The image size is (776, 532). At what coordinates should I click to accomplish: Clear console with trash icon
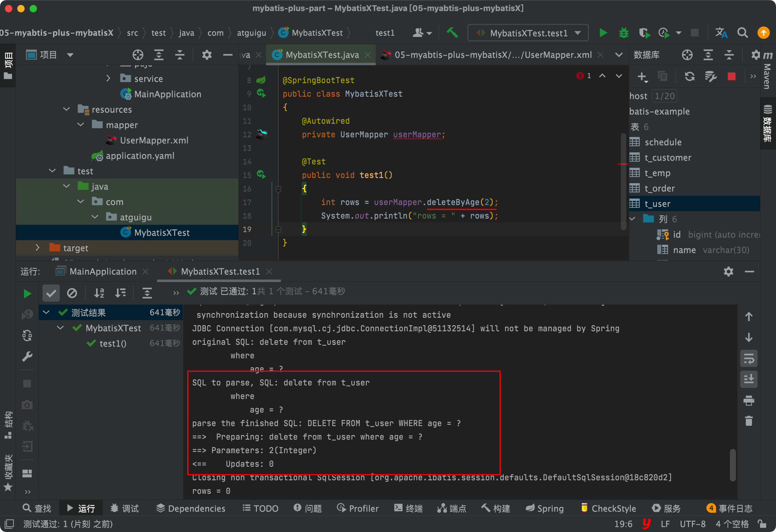click(x=748, y=421)
